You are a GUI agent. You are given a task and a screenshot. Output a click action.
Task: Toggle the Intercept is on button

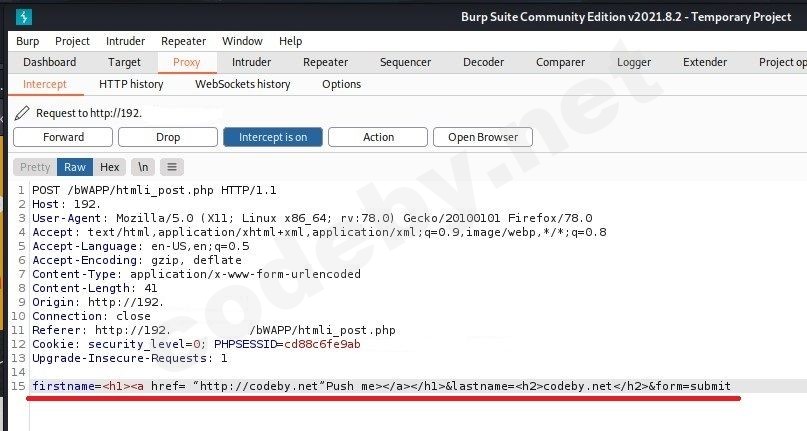click(272, 137)
